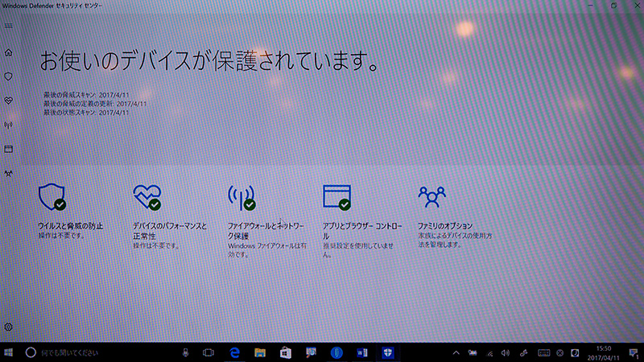
Task: Click the 最後の脅威スキャン date text
Action: (x=86, y=95)
